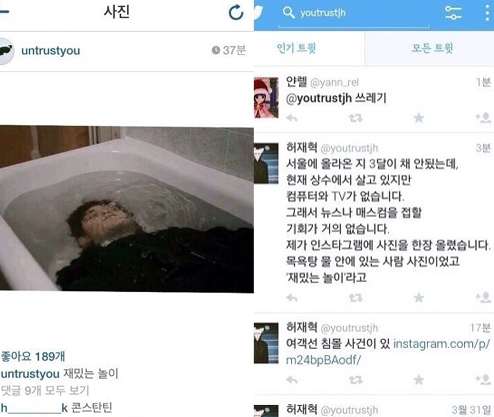Follow 허재혁 from the 3분 tweet
The width and height of the screenshot is (494, 417).
point(483,297)
